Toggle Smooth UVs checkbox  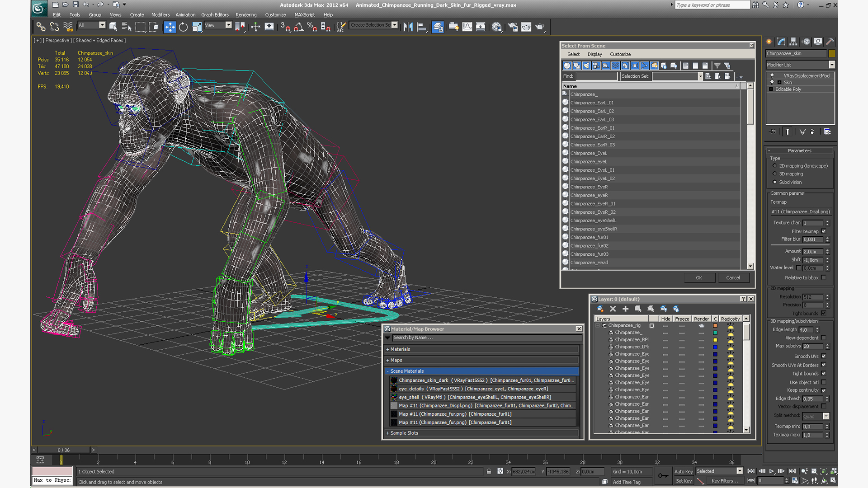[824, 356]
